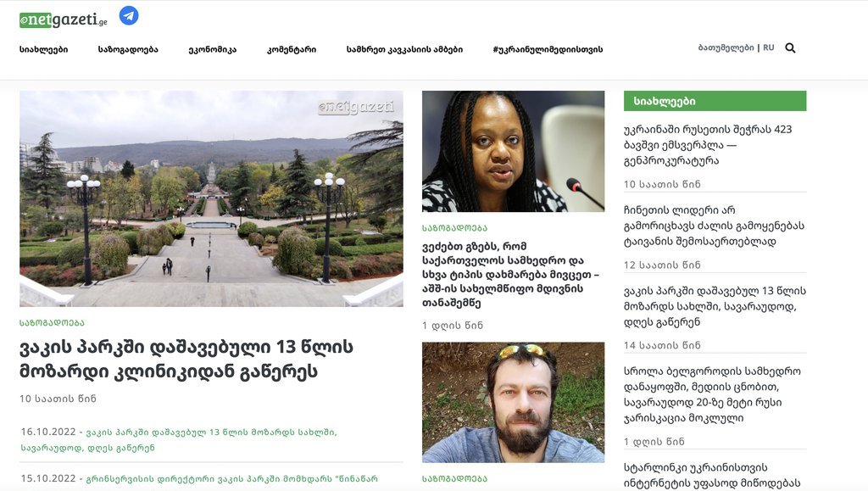Open thumbnail of woman speaking at microphone

click(513, 151)
